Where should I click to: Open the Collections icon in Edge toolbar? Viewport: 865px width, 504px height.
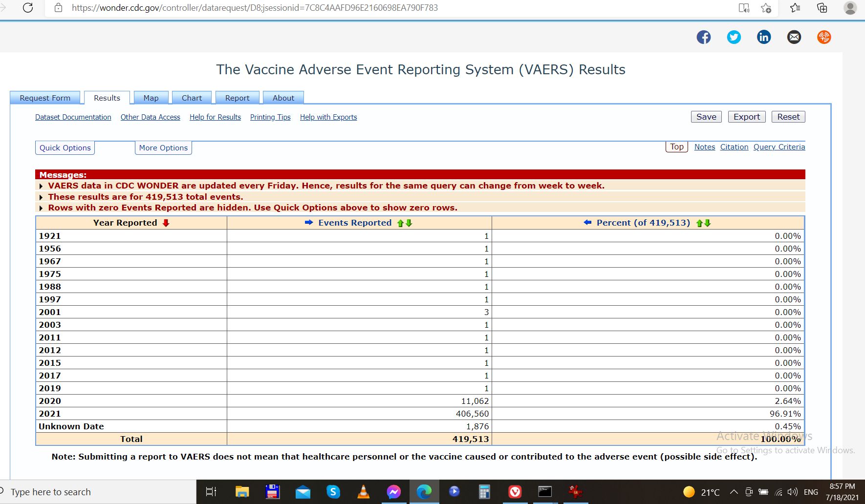[822, 8]
